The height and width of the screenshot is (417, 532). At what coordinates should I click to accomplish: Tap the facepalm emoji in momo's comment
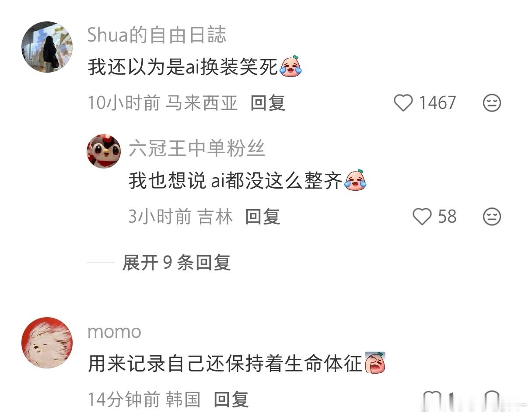click(374, 363)
